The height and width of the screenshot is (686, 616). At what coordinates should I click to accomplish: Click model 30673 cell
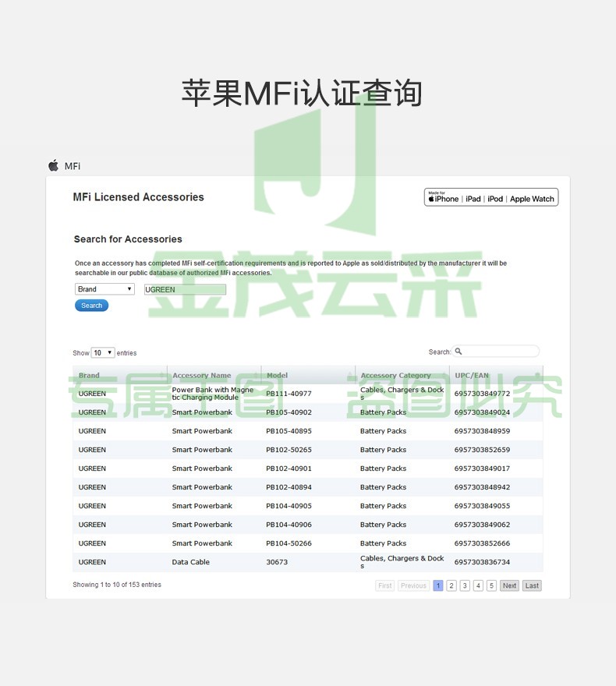277,562
